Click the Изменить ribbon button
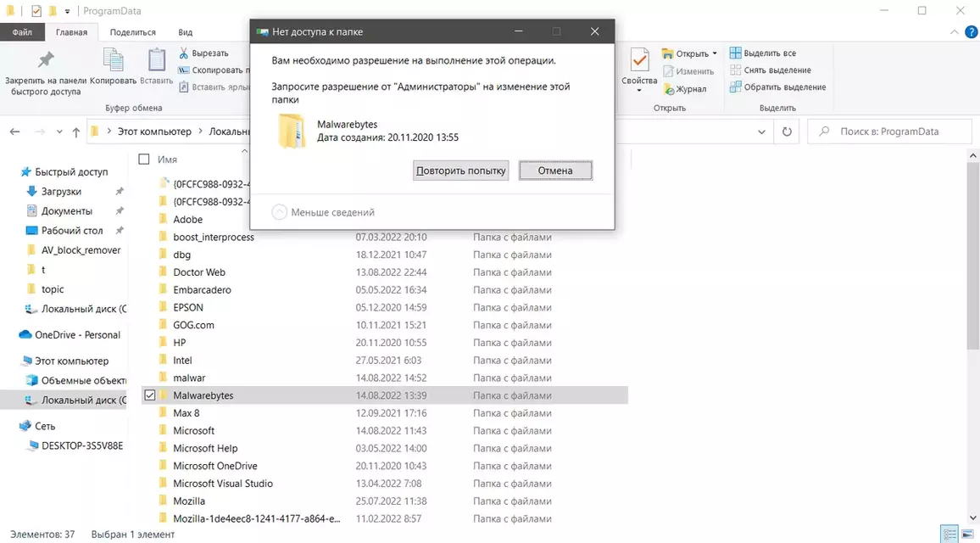The height and width of the screenshot is (543, 980). click(688, 71)
